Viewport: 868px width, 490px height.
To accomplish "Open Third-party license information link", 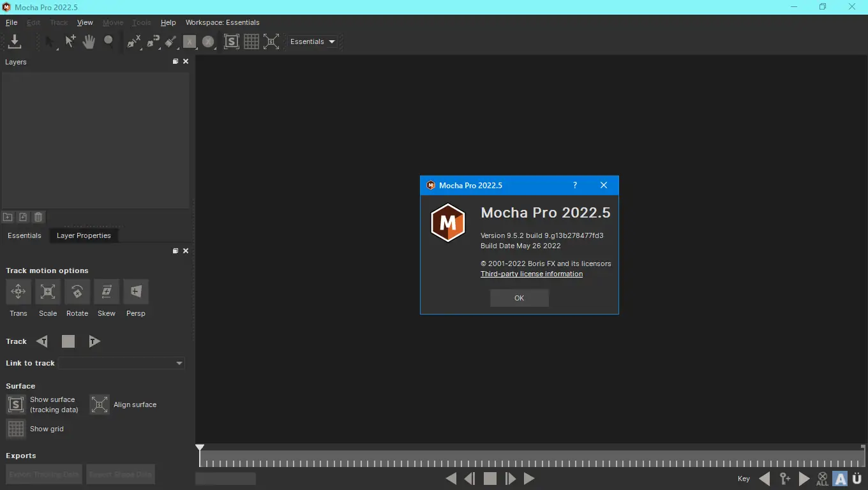I will (532, 274).
